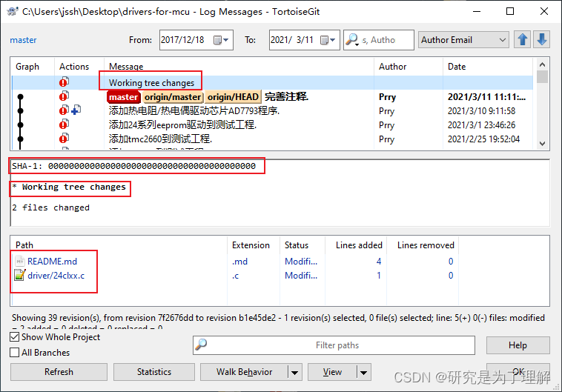
Task: Click modified action icon on Working tree changes row
Action: point(64,82)
